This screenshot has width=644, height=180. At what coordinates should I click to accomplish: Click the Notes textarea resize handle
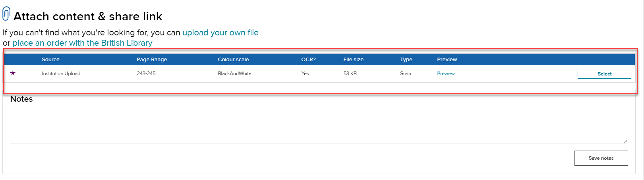pyautogui.click(x=625, y=141)
